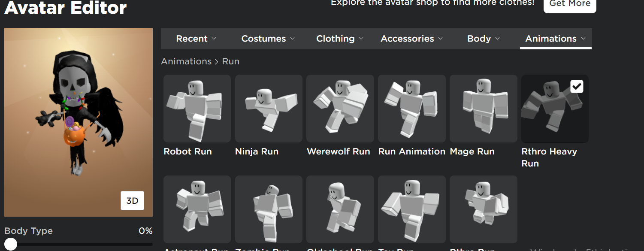Open the Robot Run name link
Viewport: 644px width, 251px height.
tap(187, 151)
